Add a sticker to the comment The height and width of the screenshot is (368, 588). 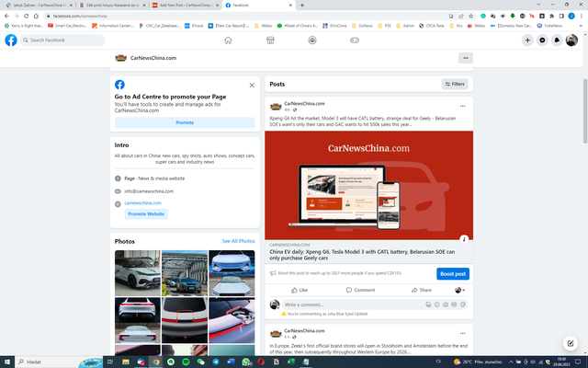click(x=463, y=305)
